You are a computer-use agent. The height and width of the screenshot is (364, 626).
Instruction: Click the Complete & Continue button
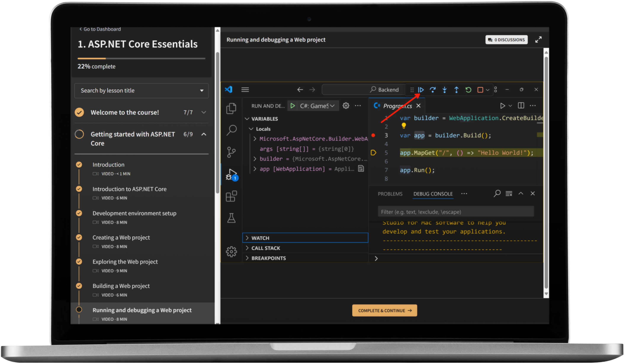tap(385, 310)
